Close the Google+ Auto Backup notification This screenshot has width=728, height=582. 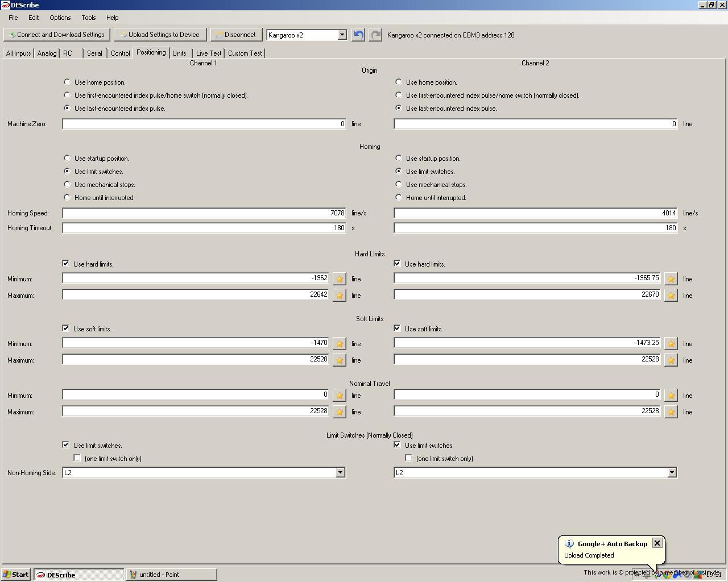tap(657, 543)
